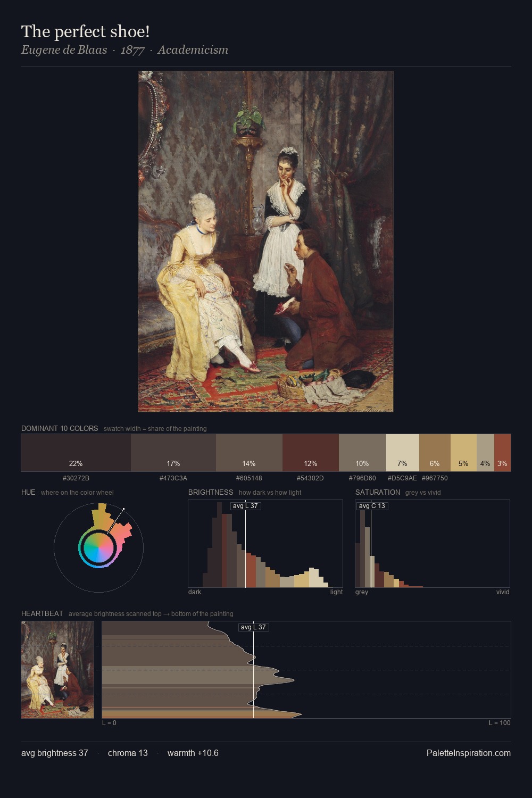This screenshot has height=798, width=532.
Task: Click the main painting image
Action: click(265, 242)
